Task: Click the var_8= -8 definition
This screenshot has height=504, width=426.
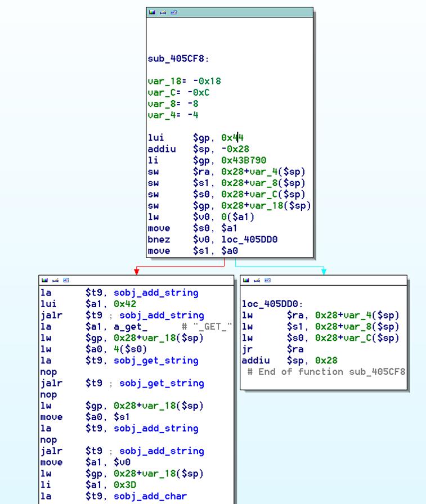Action: pyautogui.click(x=173, y=104)
